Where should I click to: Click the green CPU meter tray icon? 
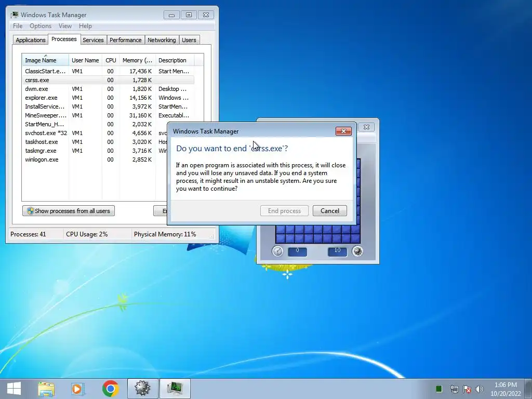(438, 389)
